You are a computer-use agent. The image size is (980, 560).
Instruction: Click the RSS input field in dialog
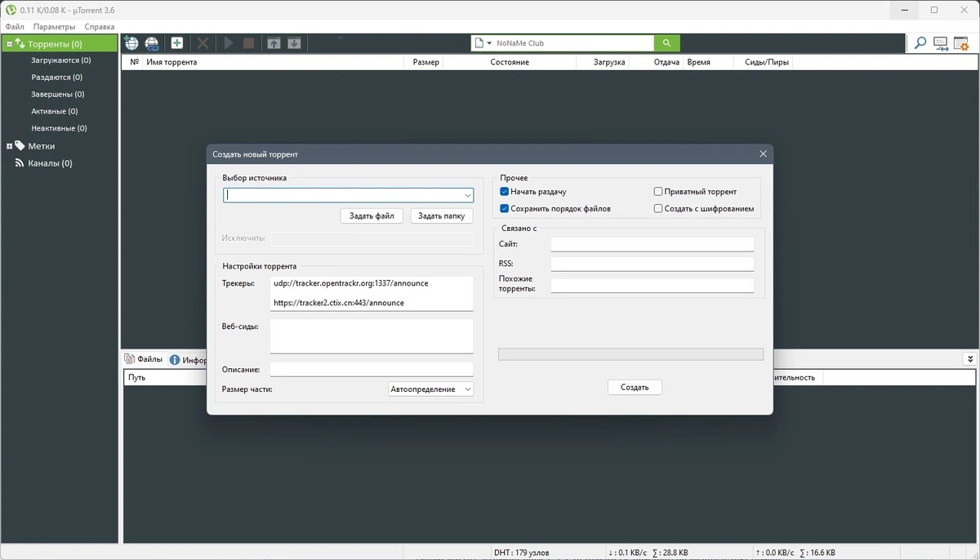pyautogui.click(x=652, y=264)
